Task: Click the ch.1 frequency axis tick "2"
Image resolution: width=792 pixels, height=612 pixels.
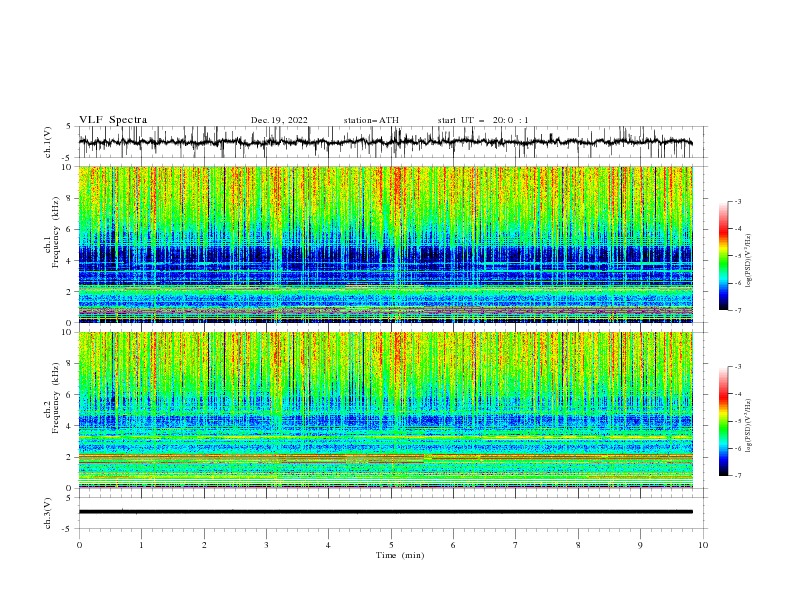Action: (x=70, y=292)
